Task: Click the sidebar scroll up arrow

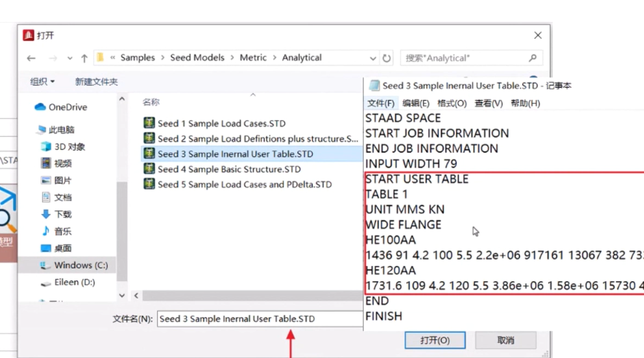Action: [x=122, y=99]
